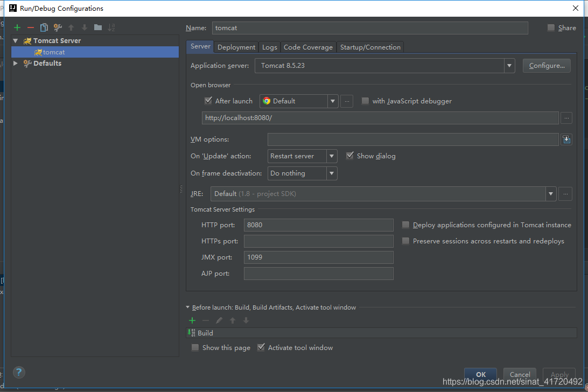The height and width of the screenshot is (392, 588).
Task: Collapse the Tomcat Server tree node
Action: [16, 40]
